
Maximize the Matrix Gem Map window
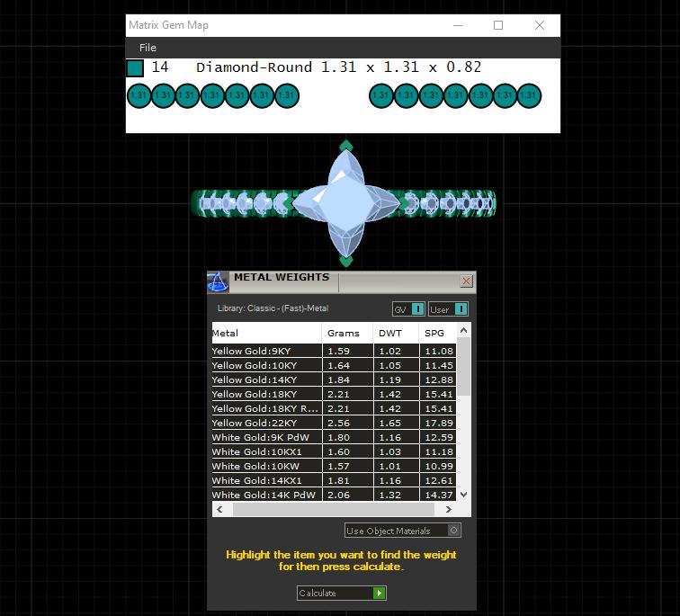point(498,25)
